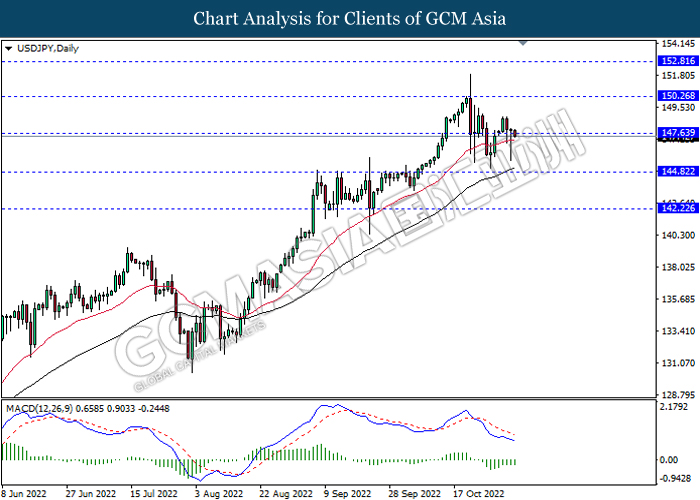
Task: Click the chart shift triangle marker at top
Action: point(523,43)
